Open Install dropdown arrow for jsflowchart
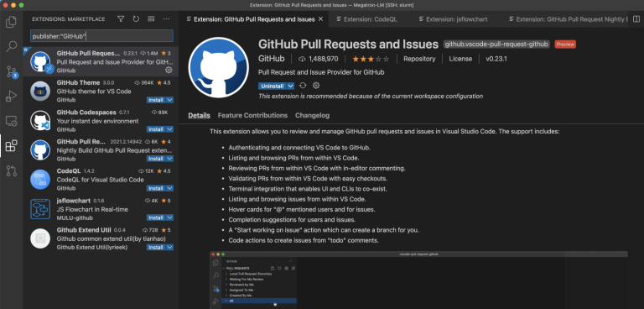 169,217
